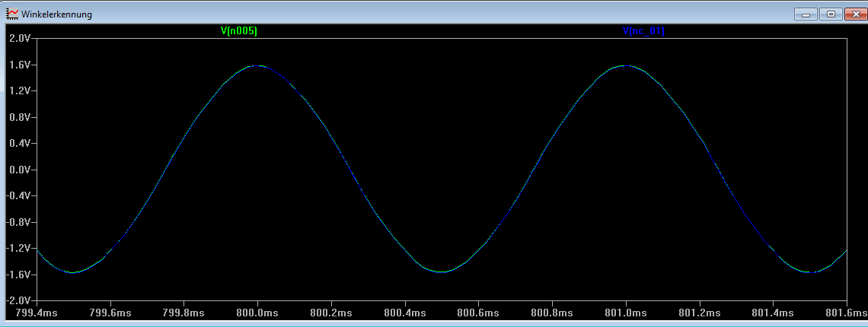Screen dimensions: 868x327
Task: Click the 0.4V vertical axis label
Action: point(21,144)
